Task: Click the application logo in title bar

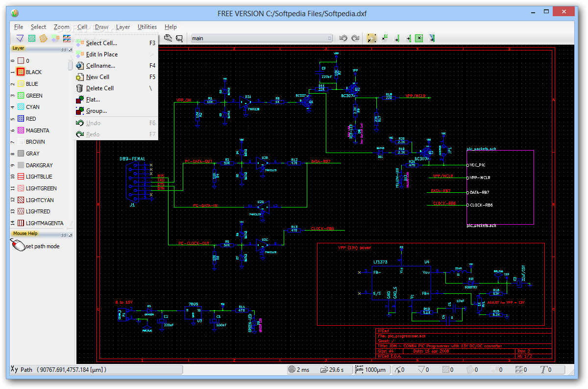Action: pos(15,13)
